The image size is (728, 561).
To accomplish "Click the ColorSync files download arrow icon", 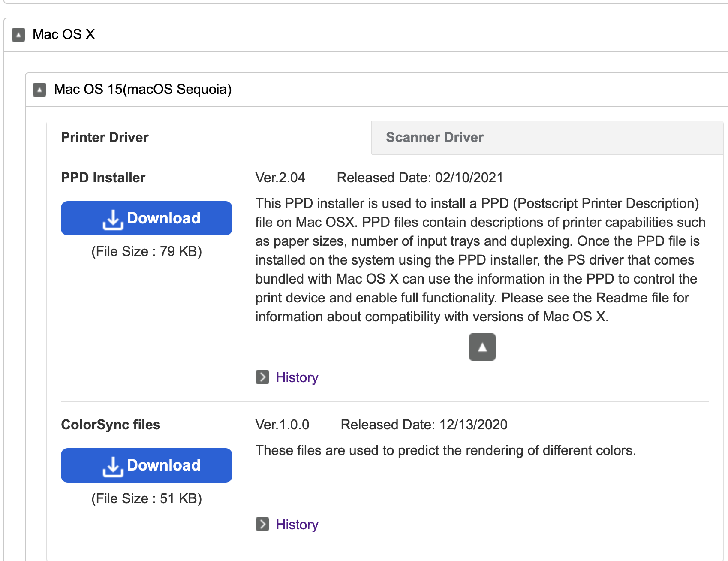I will (113, 466).
